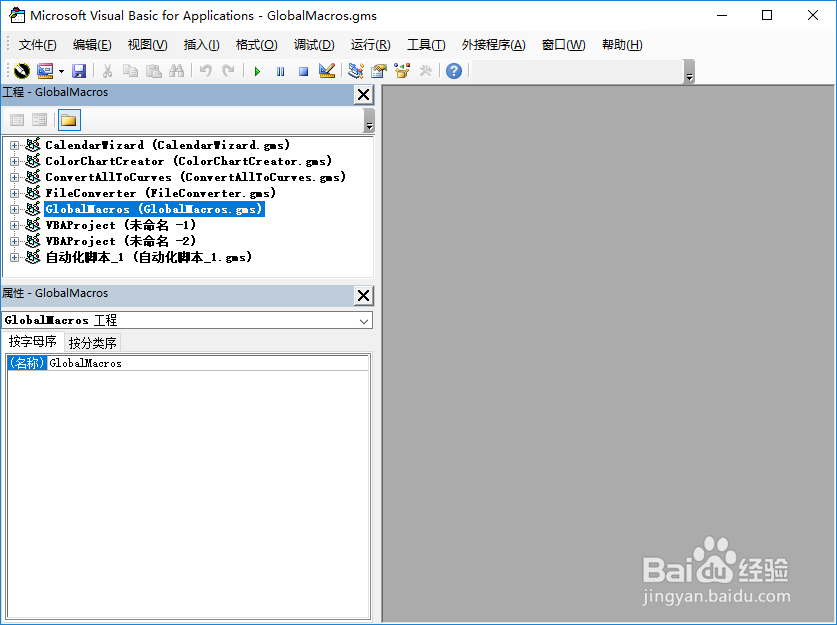Click the Paste clipboard icon
The height and width of the screenshot is (625, 837).
click(x=154, y=70)
